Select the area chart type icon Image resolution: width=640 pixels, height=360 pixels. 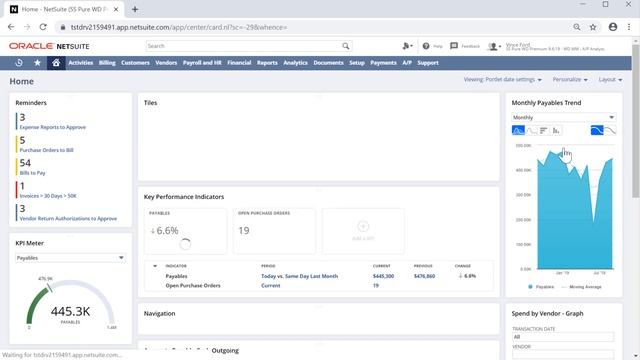pos(518,131)
